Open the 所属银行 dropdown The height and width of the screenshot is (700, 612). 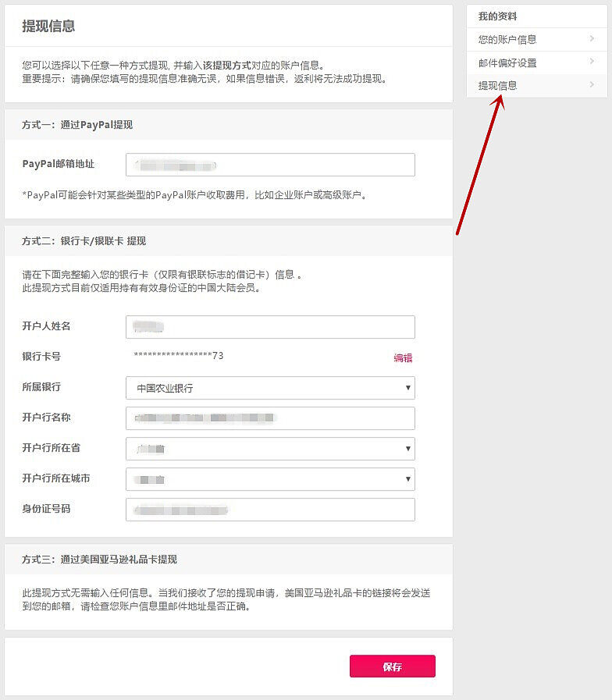pos(270,388)
